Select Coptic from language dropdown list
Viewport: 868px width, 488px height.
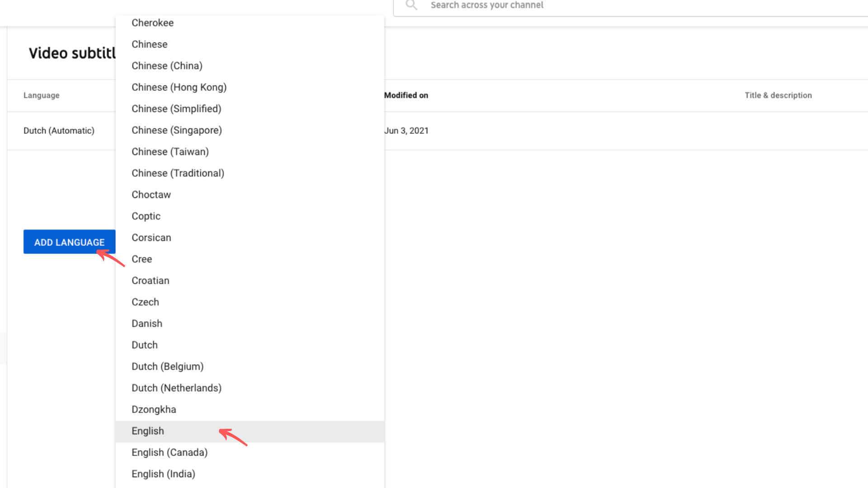(x=146, y=216)
